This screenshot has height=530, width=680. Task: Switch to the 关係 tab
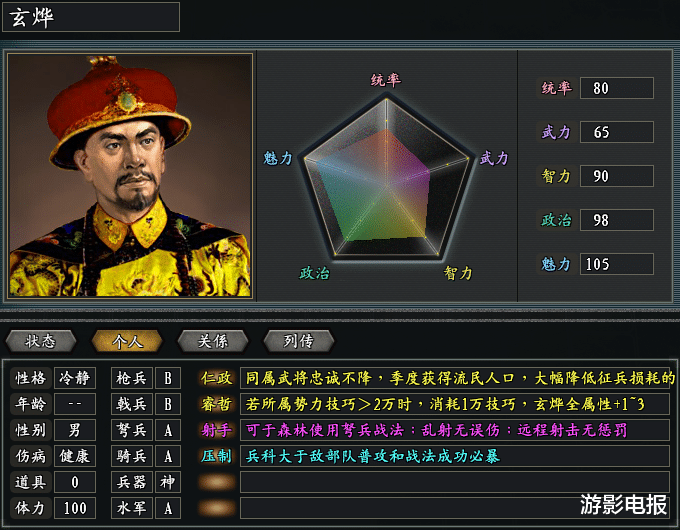click(x=213, y=341)
